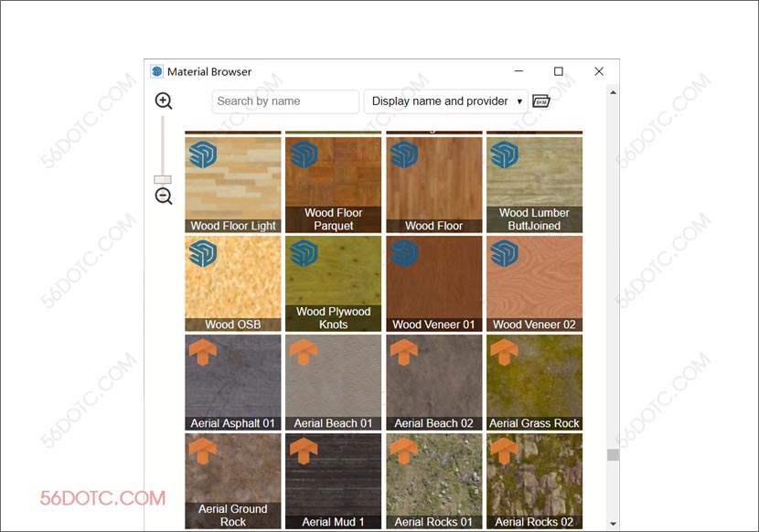Select the Wood Floor Parquet material

coord(333,184)
